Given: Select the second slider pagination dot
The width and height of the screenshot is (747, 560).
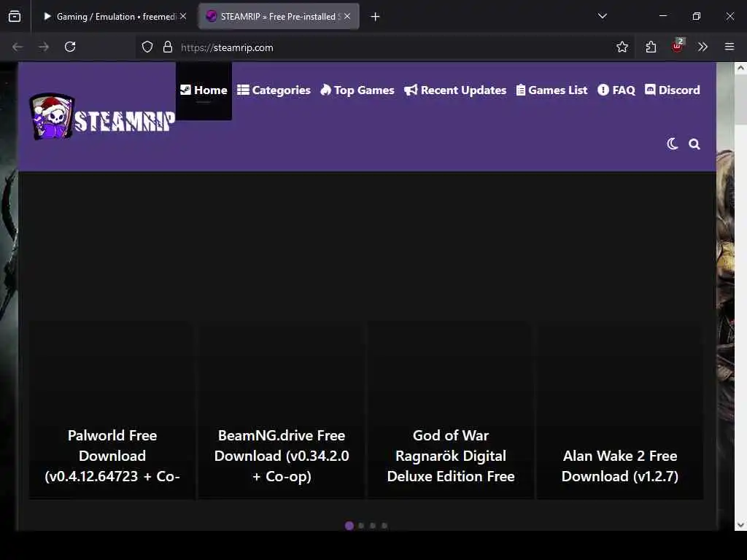Looking at the screenshot, I should [361, 526].
